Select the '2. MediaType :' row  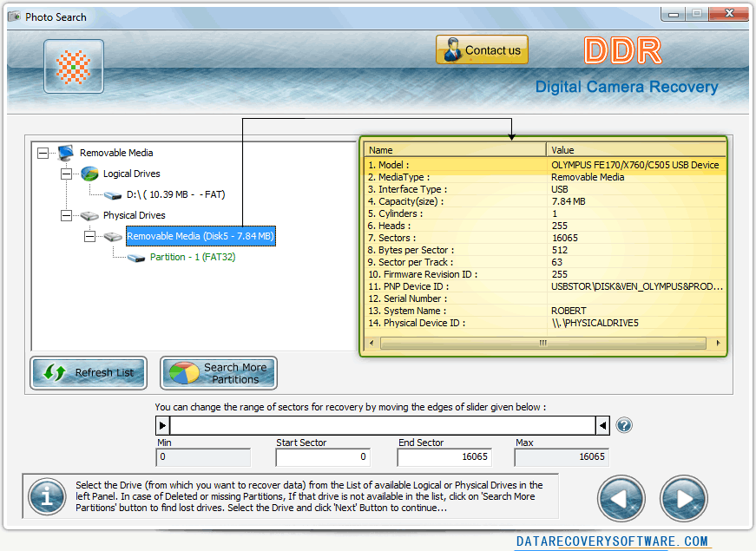(x=545, y=177)
